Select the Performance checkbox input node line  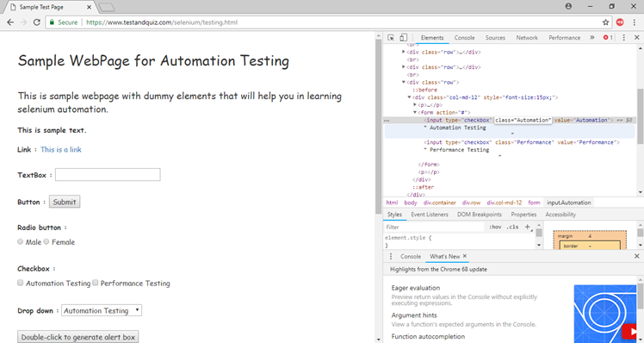522,142
